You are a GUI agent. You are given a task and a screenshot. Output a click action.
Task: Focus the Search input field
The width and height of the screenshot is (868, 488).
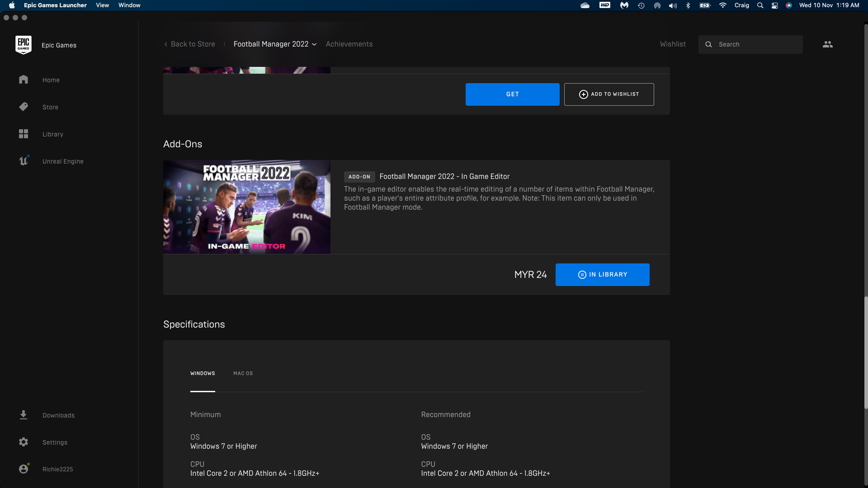(x=750, y=44)
